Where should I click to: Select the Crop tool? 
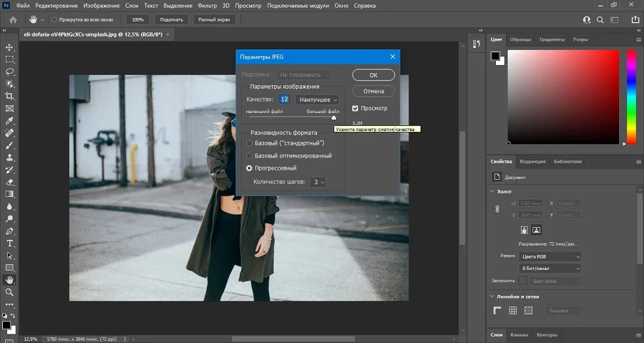pyautogui.click(x=9, y=96)
